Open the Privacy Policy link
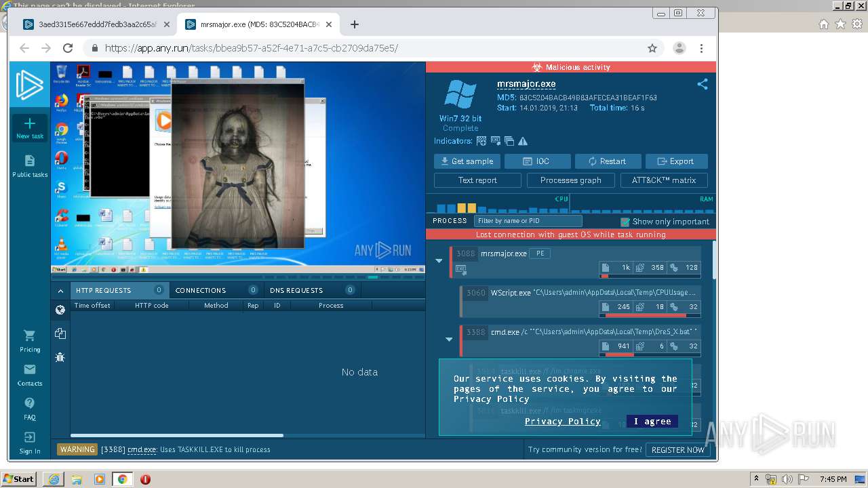The height and width of the screenshot is (488, 868). (x=562, y=422)
